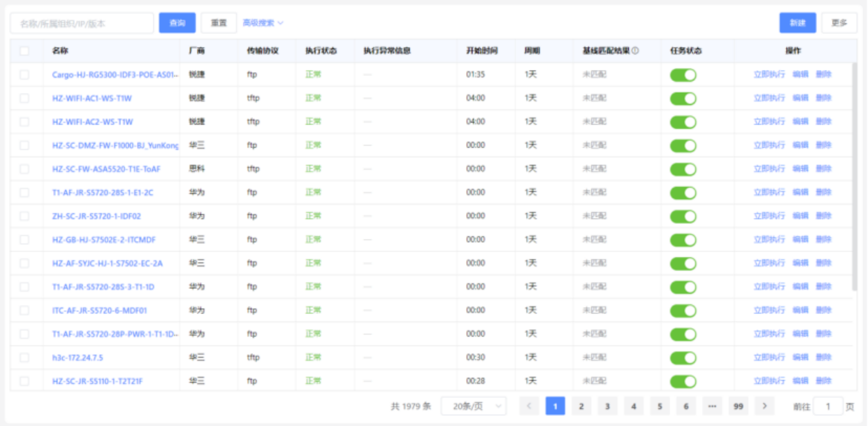Go to page 2
This screenshot has width=868, height=426.
pos(581,406)
